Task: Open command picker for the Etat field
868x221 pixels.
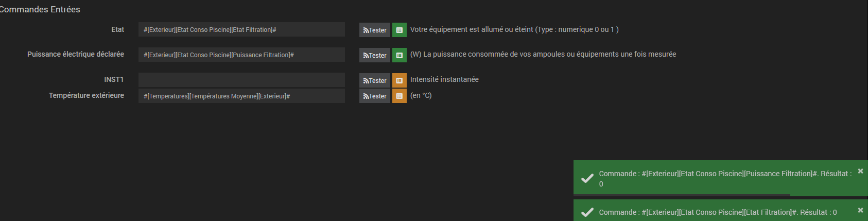Action: pyautogui.click(x=399, y=30)
